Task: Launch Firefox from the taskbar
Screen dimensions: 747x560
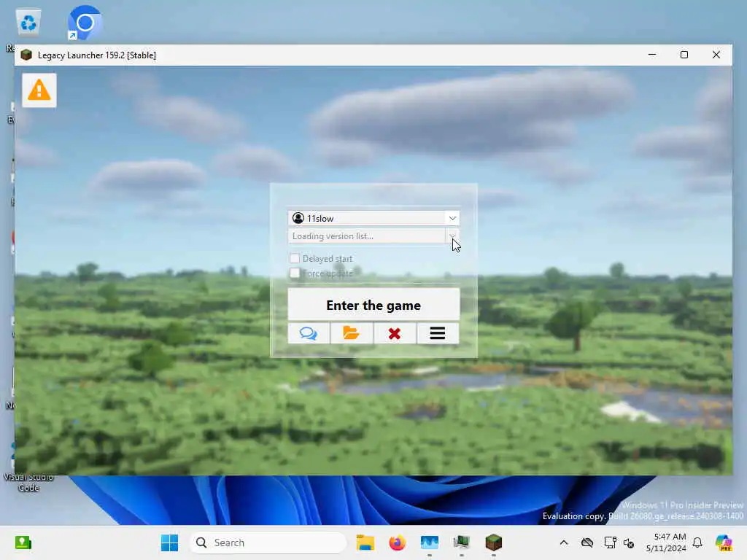Action: click(398, 542)
